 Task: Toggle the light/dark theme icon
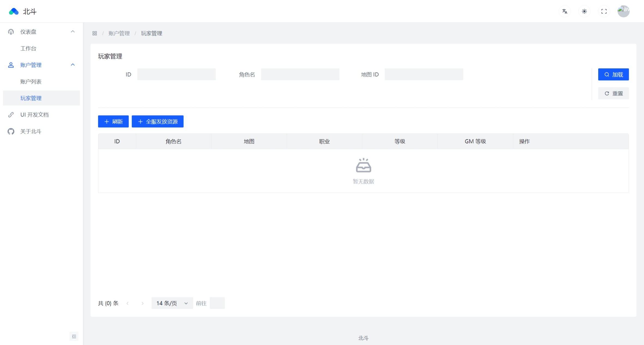(584, 11)
